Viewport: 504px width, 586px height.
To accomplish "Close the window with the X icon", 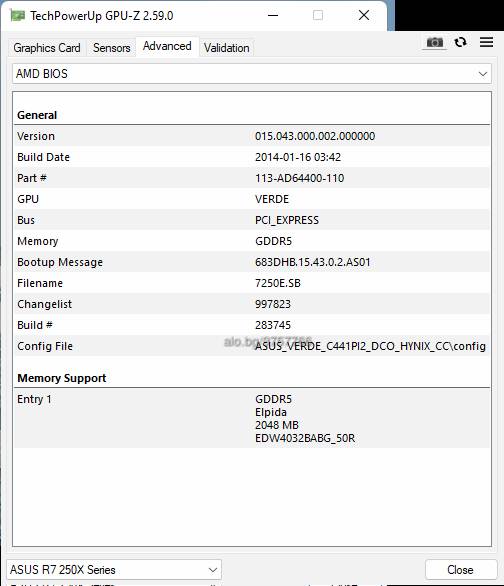I will 364,16.
